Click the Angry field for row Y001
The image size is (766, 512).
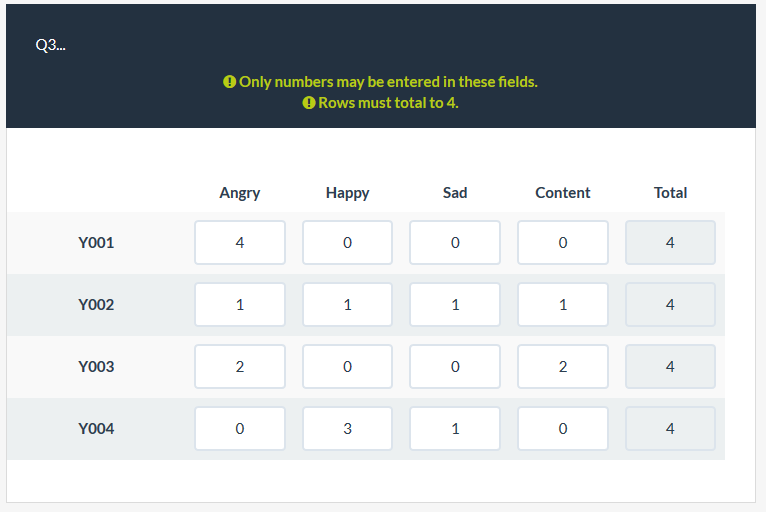pyautogui.click(x=240, y=243)
